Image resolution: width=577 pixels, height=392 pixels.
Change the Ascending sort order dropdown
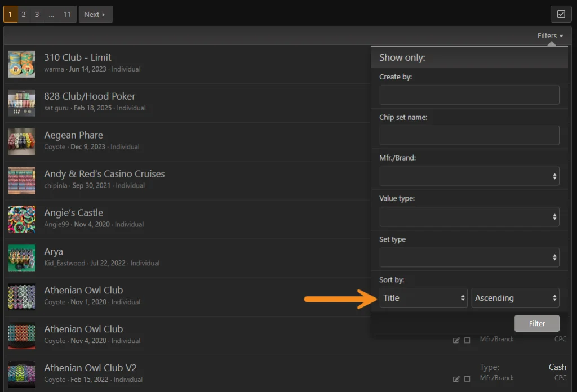click(515, 298)
